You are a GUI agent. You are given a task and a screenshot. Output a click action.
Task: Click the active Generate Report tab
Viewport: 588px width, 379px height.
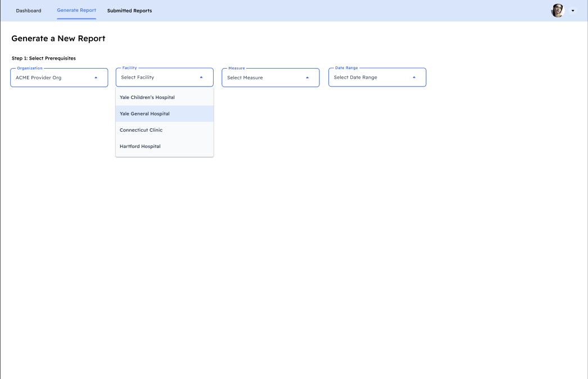[76, 10]
